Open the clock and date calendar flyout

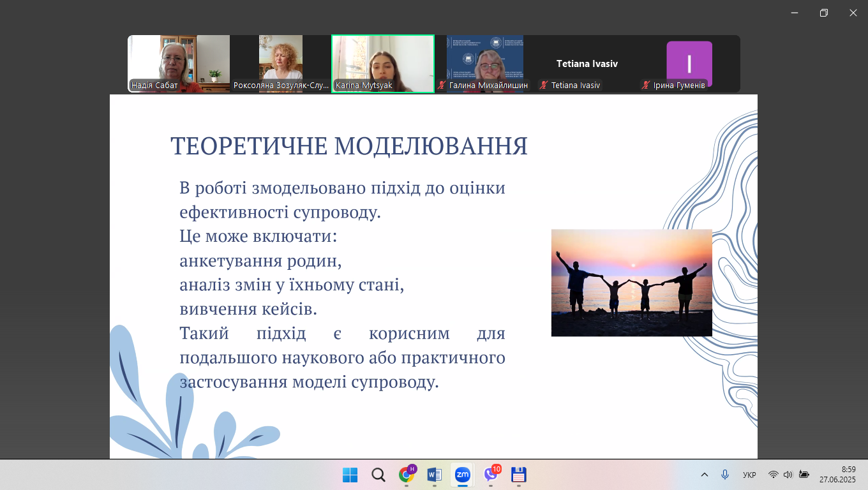pyautogui.click(x=837, y=475)
